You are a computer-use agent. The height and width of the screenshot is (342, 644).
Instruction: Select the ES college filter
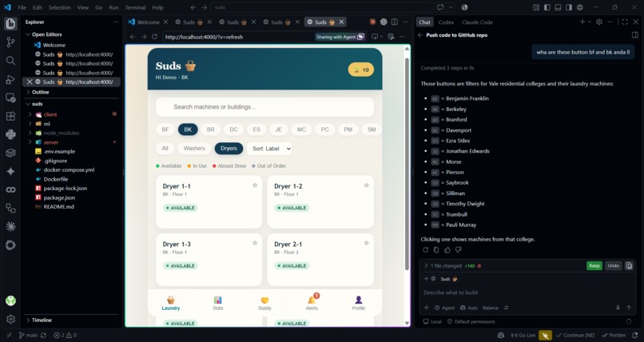point(256,129)
